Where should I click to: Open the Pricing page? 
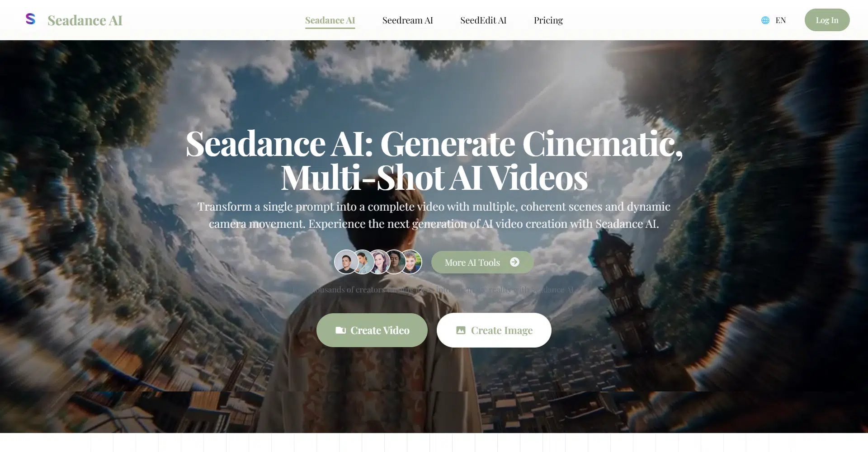(548, 20)
